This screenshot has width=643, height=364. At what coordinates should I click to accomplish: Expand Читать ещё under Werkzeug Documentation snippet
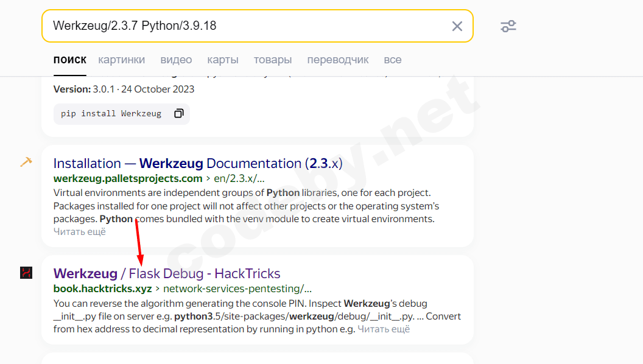79,231
